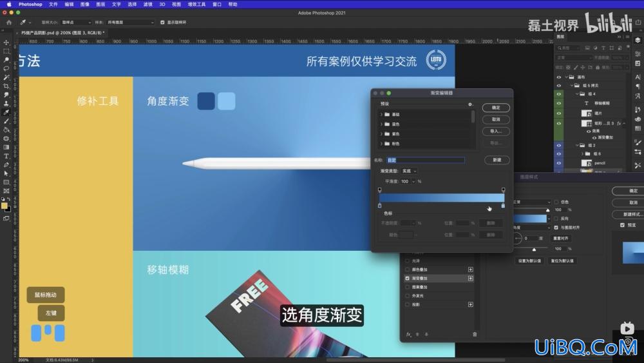Select the Crop tool

point(6,86)
